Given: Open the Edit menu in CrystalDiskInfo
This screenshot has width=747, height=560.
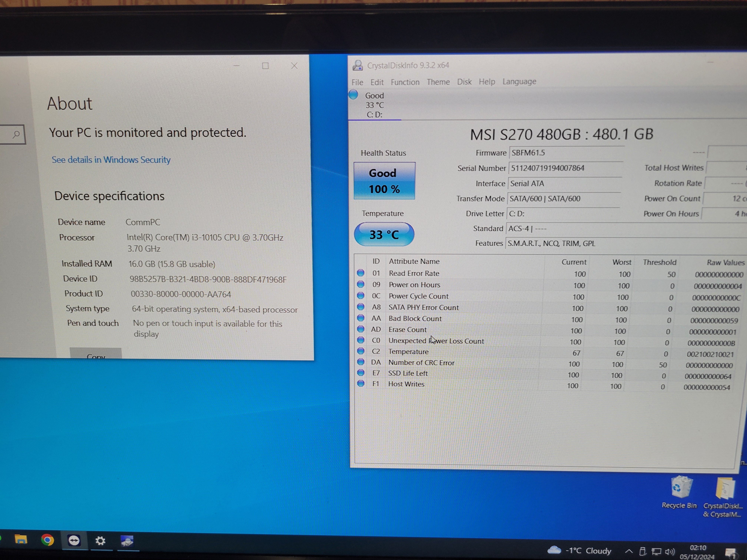Looking at the screenshot, I should (x=377, y=82).
